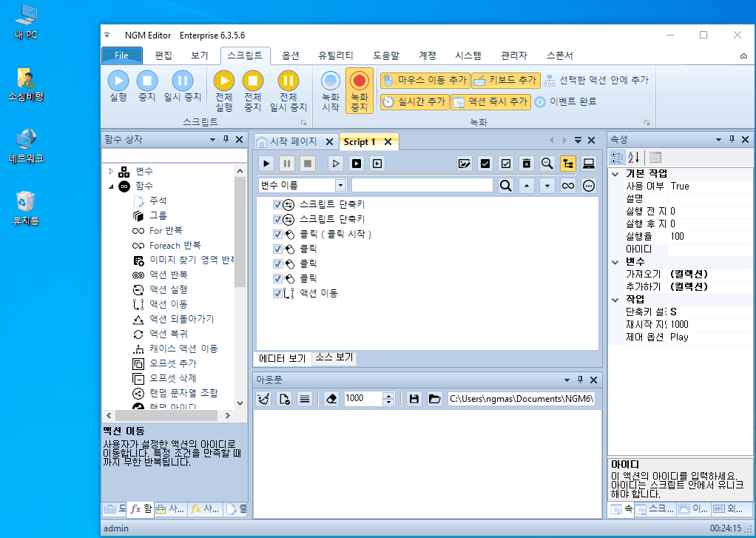Click the 중지 stop script button

click(x=147, y=87)
